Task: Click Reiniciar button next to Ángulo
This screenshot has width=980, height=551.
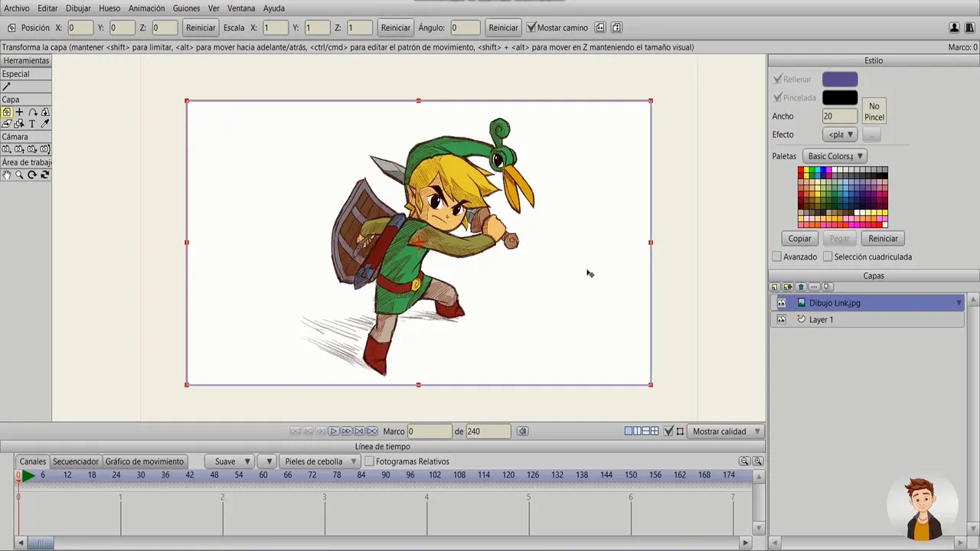Action: [503, 28]
